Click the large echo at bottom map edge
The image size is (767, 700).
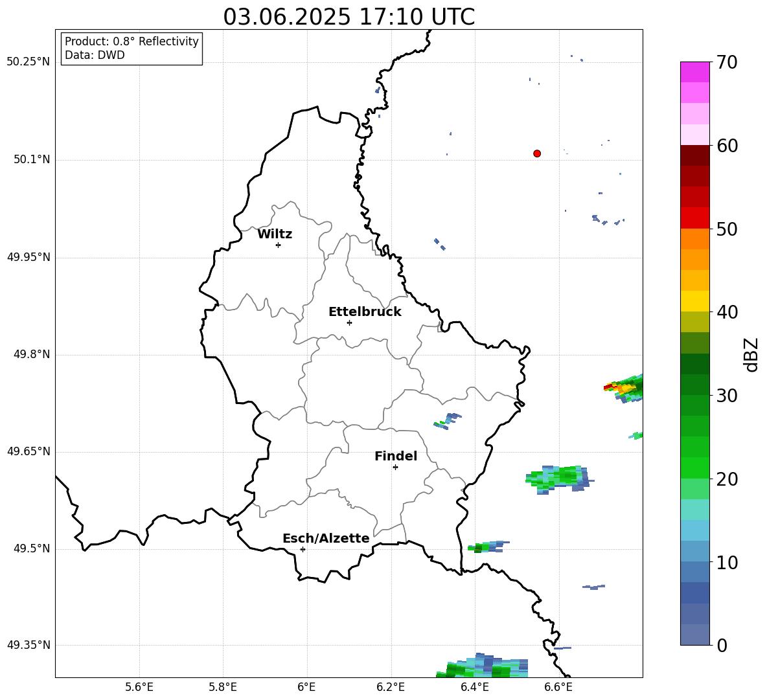(x=483, y=665)
